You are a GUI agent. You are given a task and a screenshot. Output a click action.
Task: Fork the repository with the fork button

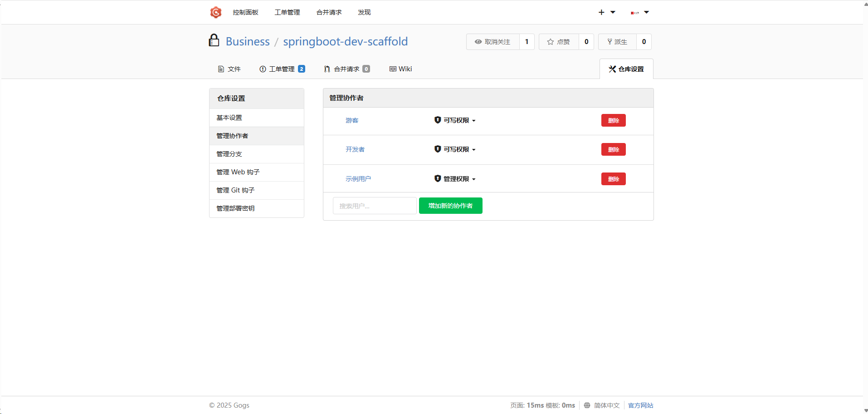pyautogui.click(x=617, y=42)
